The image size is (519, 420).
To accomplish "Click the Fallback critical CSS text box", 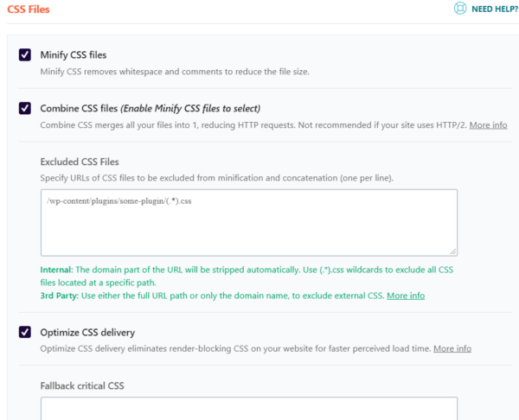I will 249,409.
